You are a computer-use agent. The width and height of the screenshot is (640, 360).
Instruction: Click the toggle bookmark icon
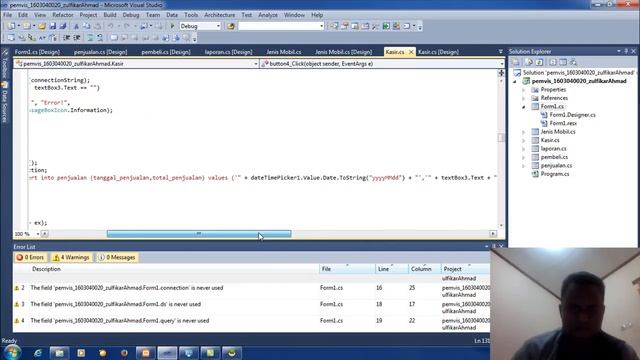click(x=114, y=38)
